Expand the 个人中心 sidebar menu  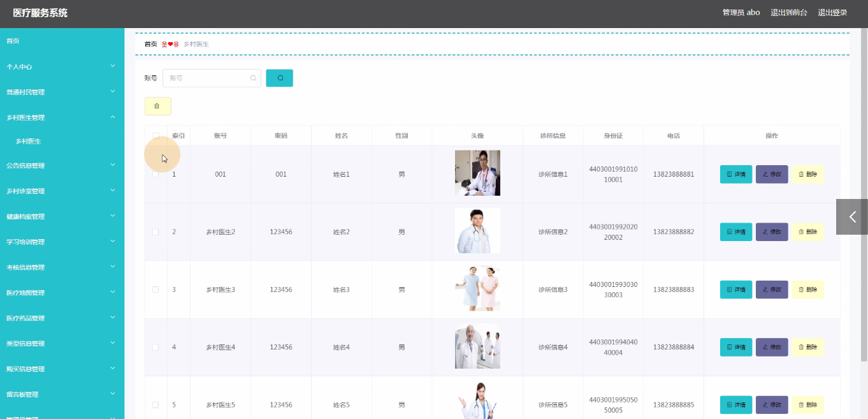pyautogui.click(x=62, y=66)
